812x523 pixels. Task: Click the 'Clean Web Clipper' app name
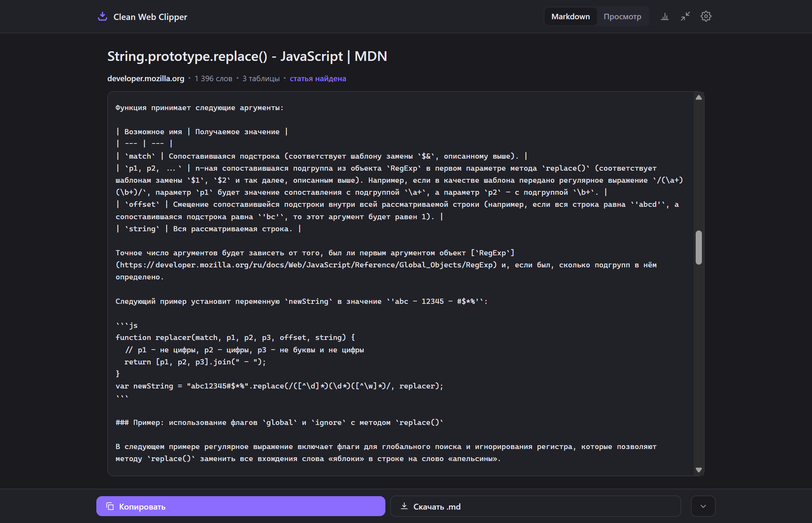tap(150, 17)
